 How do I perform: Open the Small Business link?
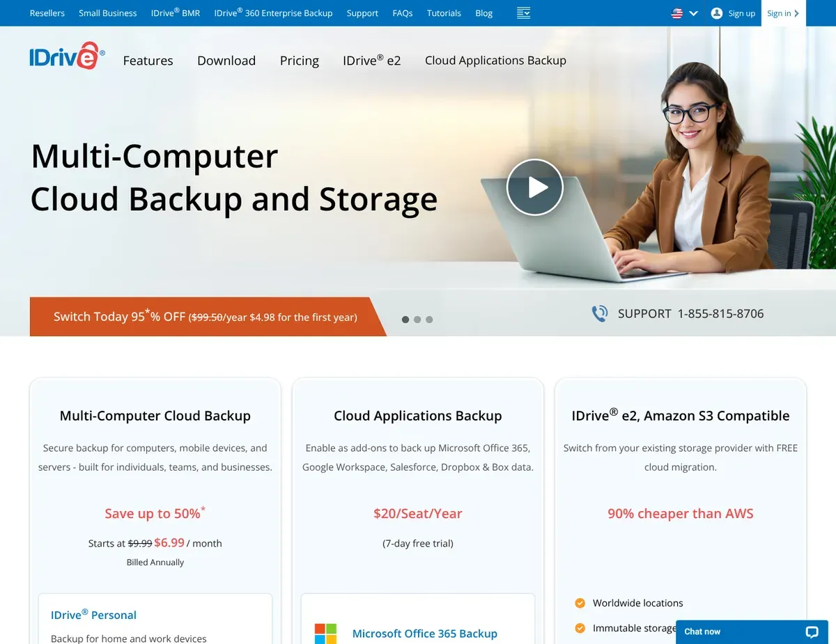click(108, 13)
